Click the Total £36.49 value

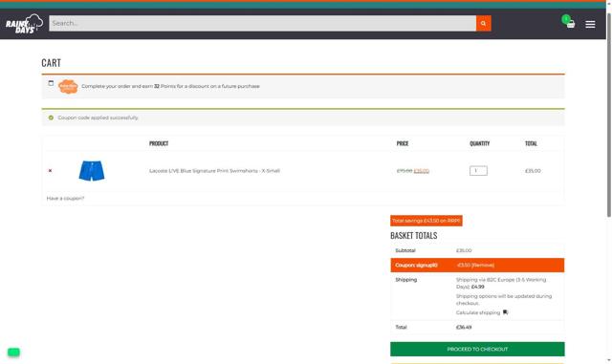click(464, 327)
